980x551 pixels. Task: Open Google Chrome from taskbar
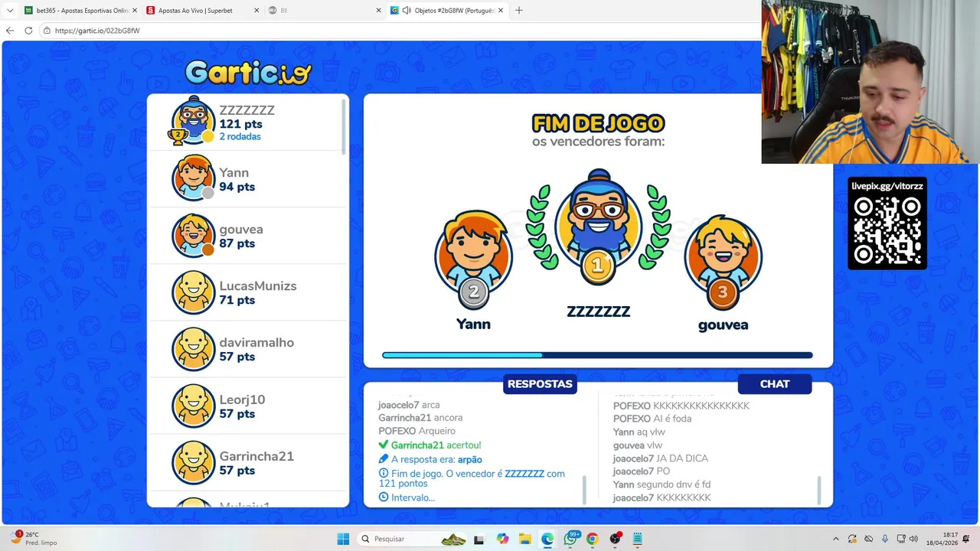pyautogui.click(x=592, y=539)
